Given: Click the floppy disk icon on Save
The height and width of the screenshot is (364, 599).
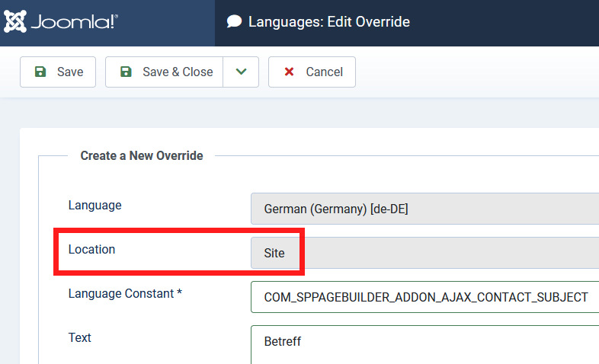Looking at the screenshot, I should (x=40, y=72).
